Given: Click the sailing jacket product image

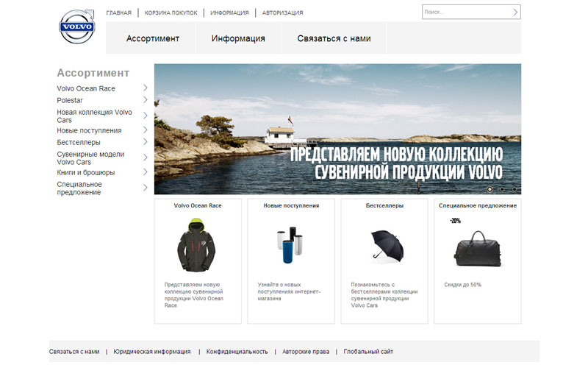Looking at the screenshot, I should [196, 245].
